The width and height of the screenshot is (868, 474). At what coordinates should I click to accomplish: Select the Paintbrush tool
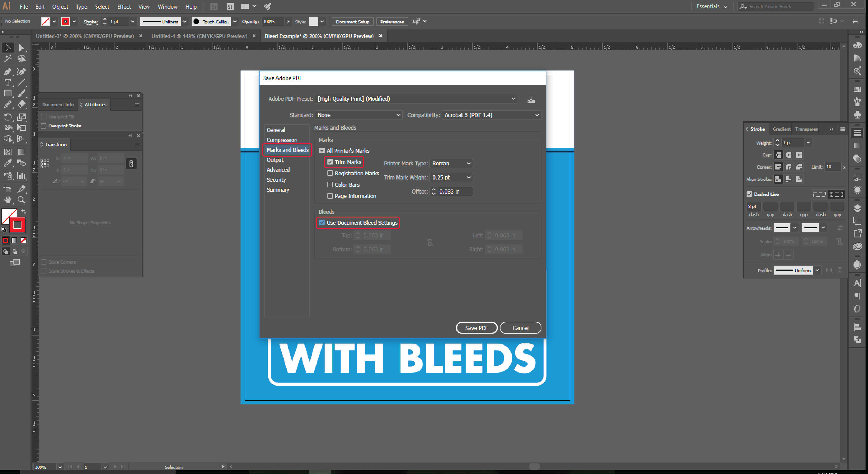pyautogui.click(x=22, y=94)
